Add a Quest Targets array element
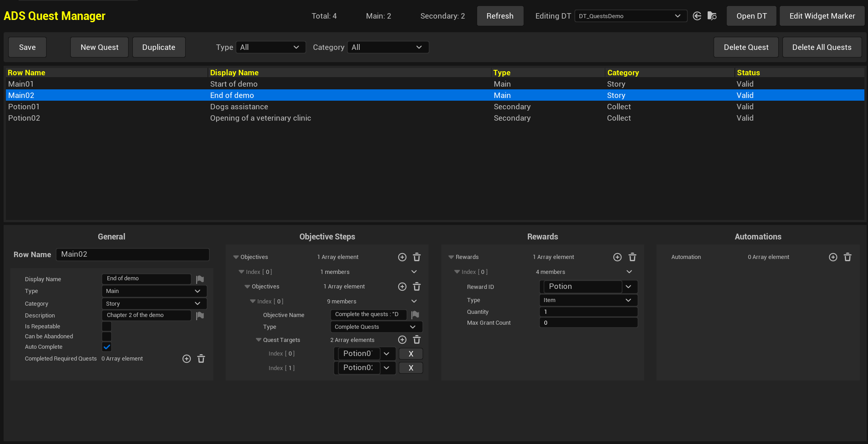The height and width of the screenshot is (444, 868). 402,340
